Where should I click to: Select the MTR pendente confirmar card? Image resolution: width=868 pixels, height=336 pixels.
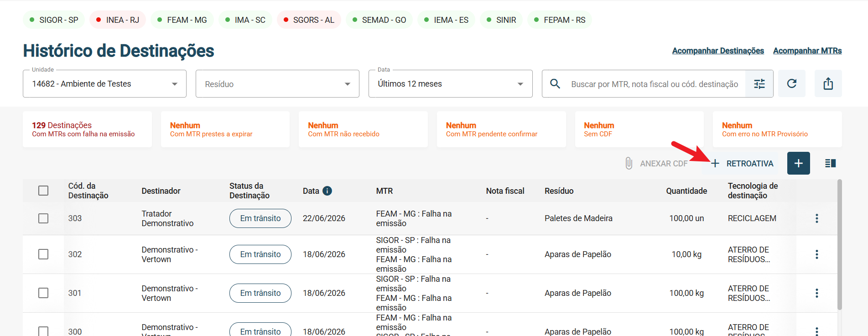point(501,129)
